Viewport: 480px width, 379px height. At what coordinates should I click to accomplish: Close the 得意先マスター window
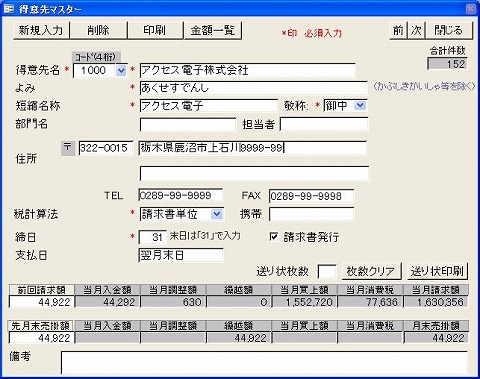click(x=471, y=9)
